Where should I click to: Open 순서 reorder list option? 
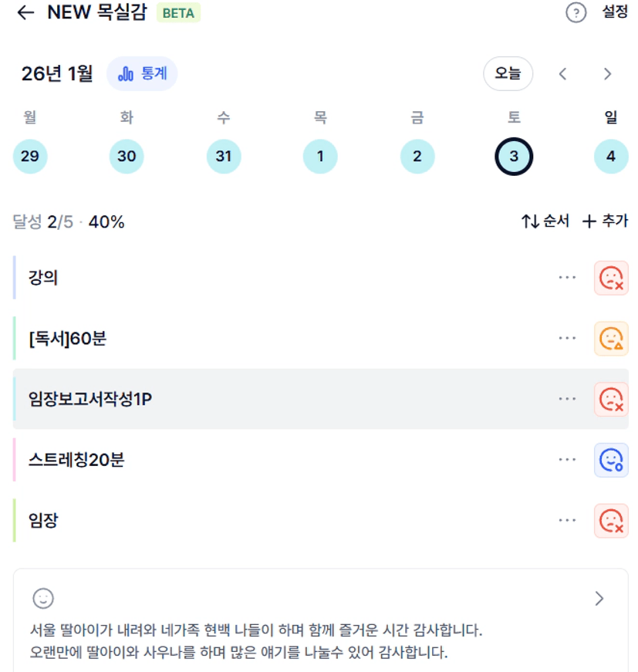pos(545,221)
